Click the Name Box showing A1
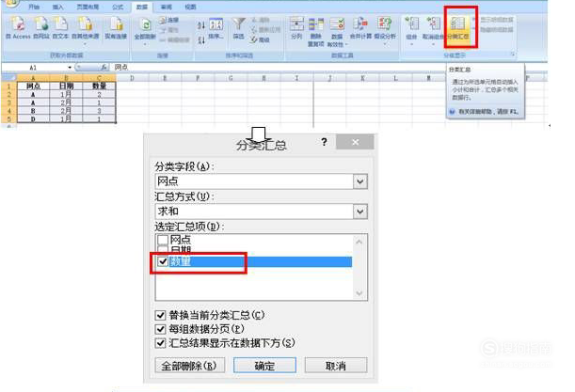575x392 pixels. [34, 68]
